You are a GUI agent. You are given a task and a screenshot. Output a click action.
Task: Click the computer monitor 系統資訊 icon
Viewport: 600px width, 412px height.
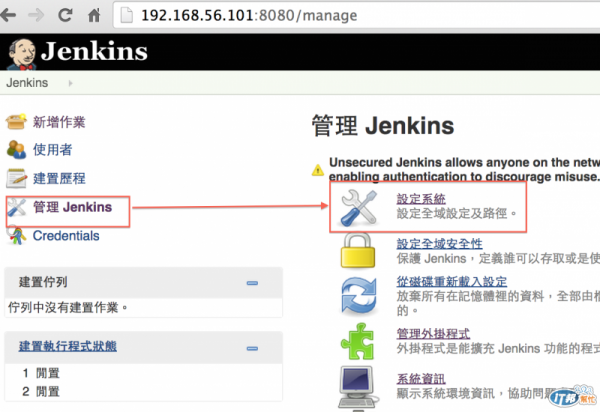click(357, 387)
